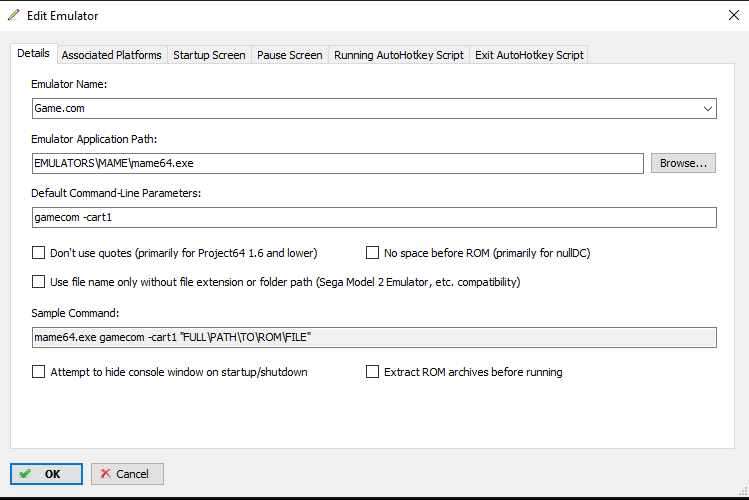Click the Sample Command label
This screenshot has width=749, height=500.
[x=75, y=313]
